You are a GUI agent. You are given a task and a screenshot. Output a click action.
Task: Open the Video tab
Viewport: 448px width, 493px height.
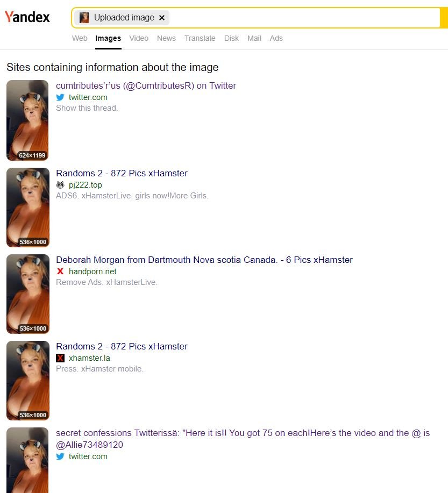[139, 38]
